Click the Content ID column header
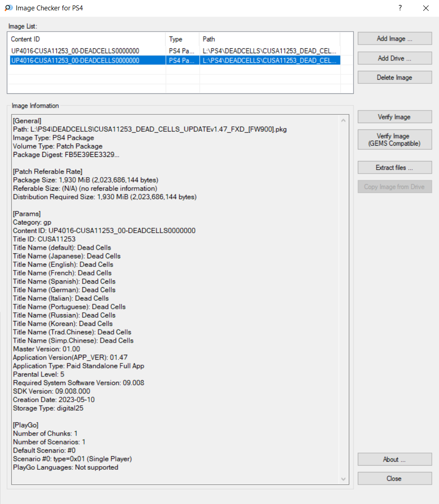 pos(87,39)
